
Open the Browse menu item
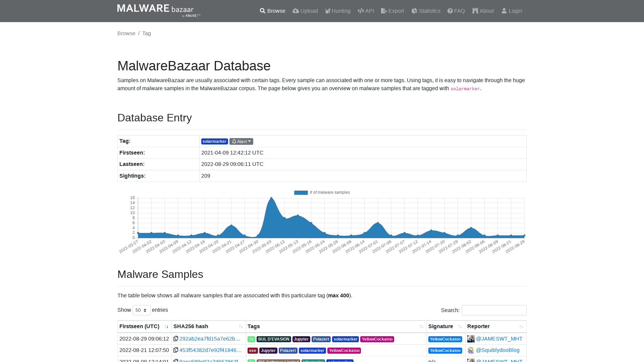coord(272,11)
